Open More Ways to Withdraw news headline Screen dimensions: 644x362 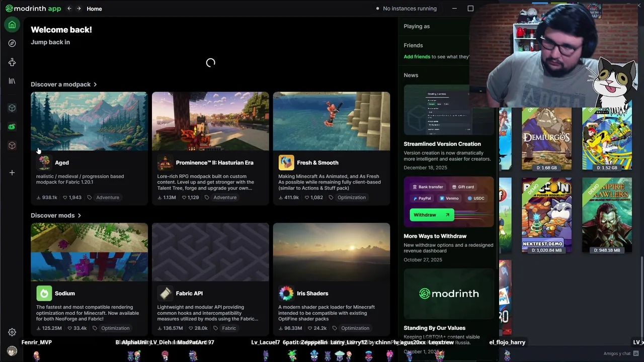point(435,236)
